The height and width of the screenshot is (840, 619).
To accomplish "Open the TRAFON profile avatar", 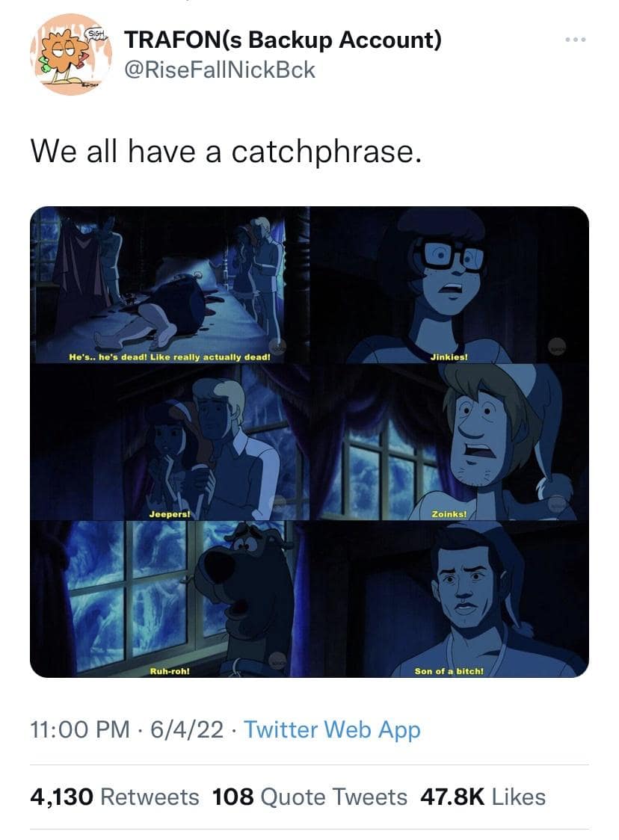I will 71,55.
